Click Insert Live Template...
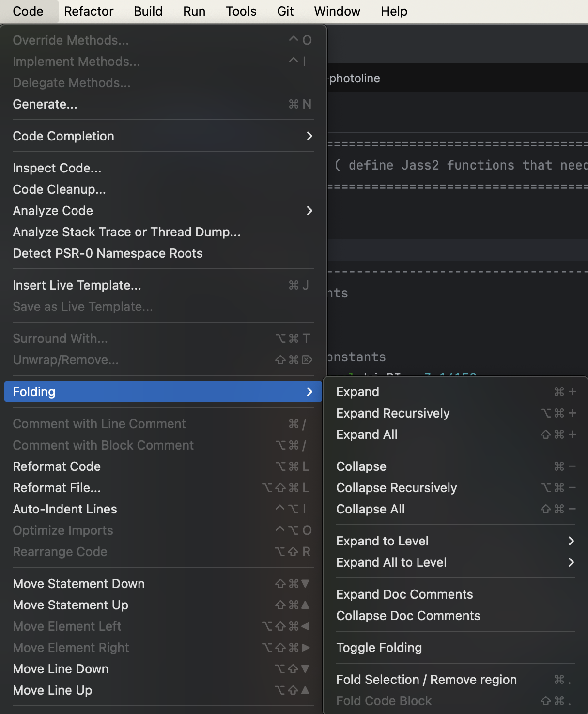Screen dimensions: 588x714 [x=77, y=285]
